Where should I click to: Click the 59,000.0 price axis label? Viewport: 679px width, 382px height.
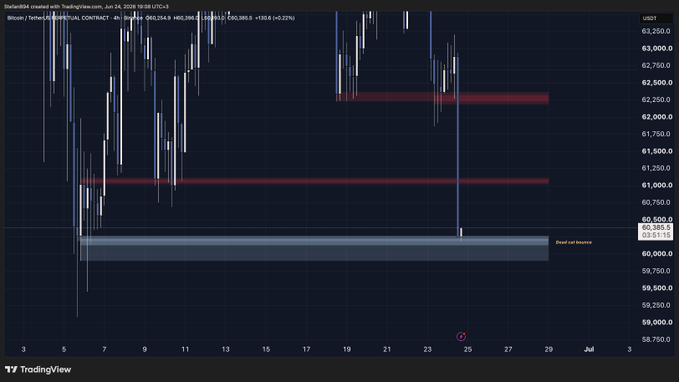(656, 322)
